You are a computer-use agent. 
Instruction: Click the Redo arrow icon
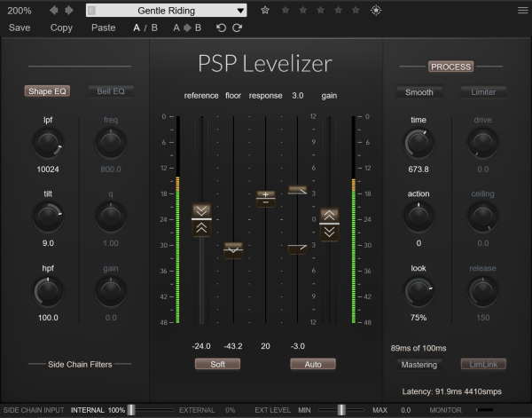coord(237,28)
